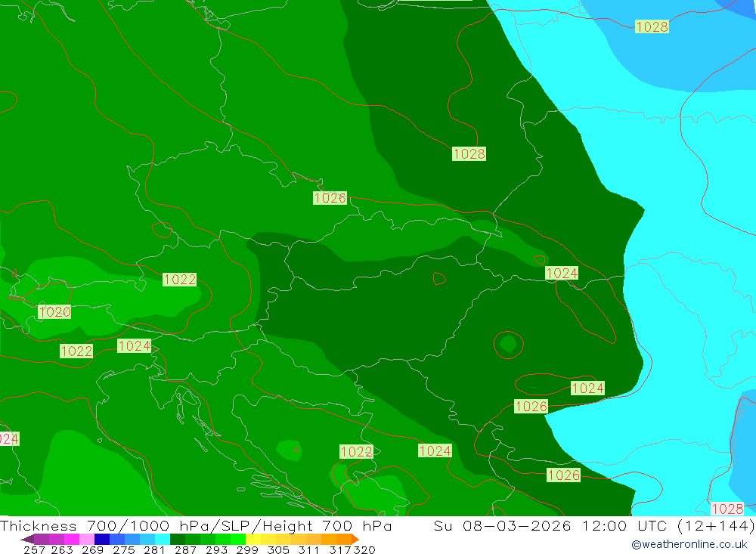The image size is (756, 554).
Task: Click the legend value 281
Action: pyautogui.click(x=154, y=549)
